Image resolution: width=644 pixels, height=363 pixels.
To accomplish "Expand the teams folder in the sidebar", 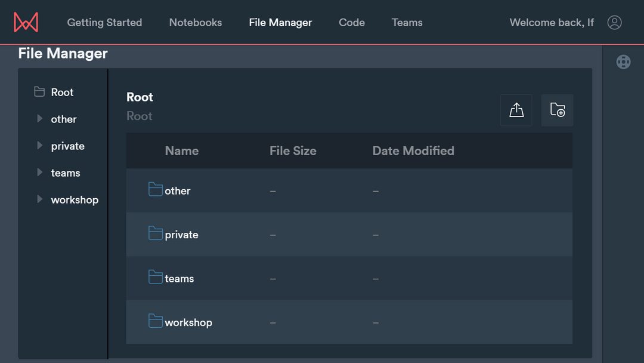I will click(x=38, y=173).
